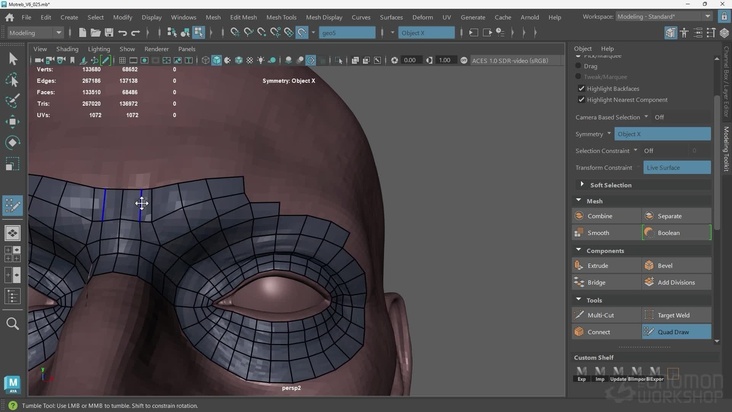Screen dimensions: 732x412
Task: Click the Smooth button
Action: click(x=606, y=233)
